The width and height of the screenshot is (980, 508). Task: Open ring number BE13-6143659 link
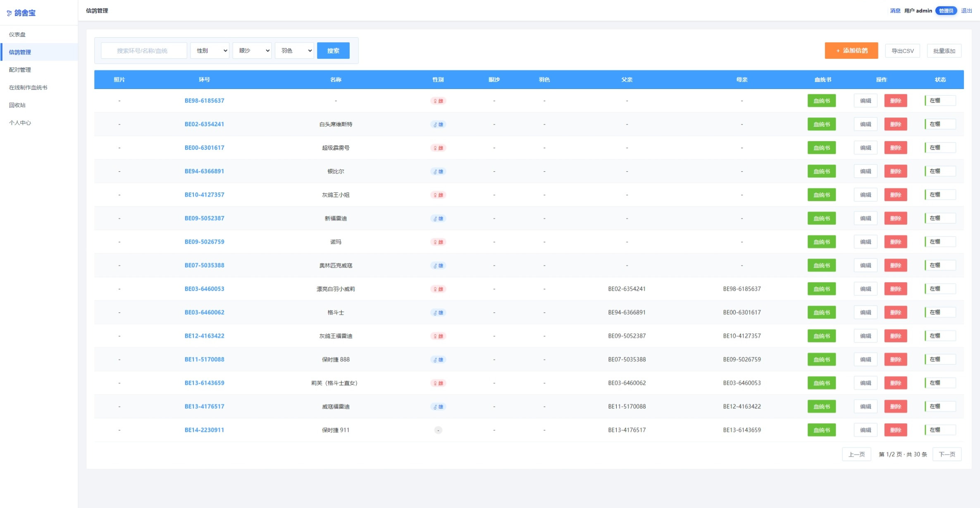[x=204, y=383]
